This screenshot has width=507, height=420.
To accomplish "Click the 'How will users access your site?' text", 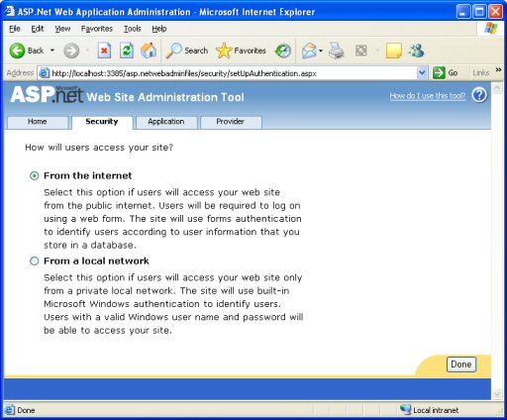I will tap(99, 148).
